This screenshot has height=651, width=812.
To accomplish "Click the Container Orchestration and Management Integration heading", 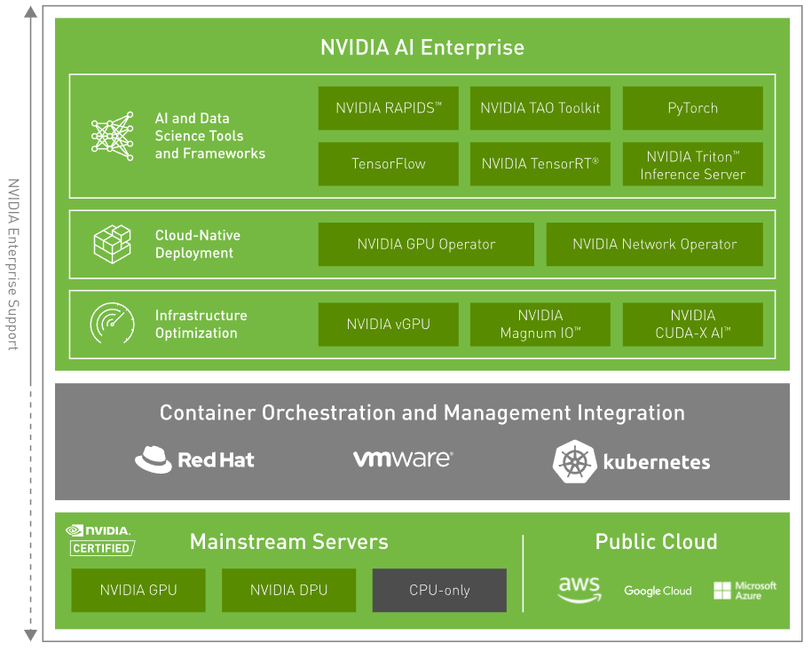I will [422, 413].
